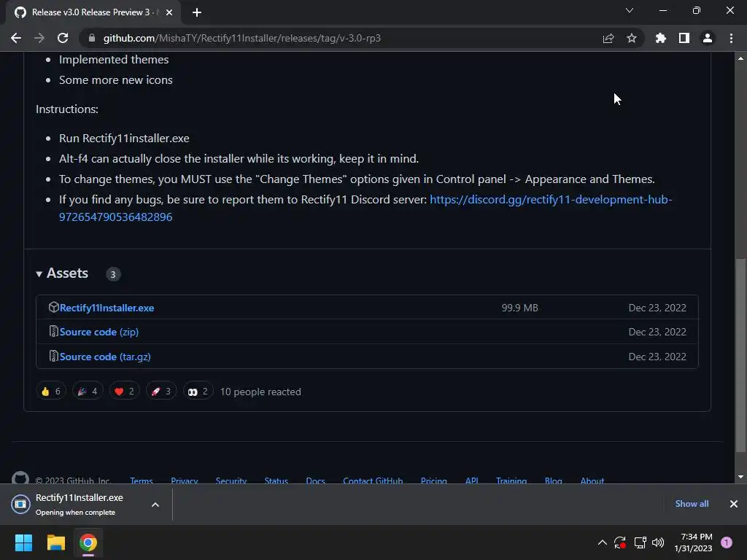
Task: Open the Training footer link
Action: click(511, 480)
